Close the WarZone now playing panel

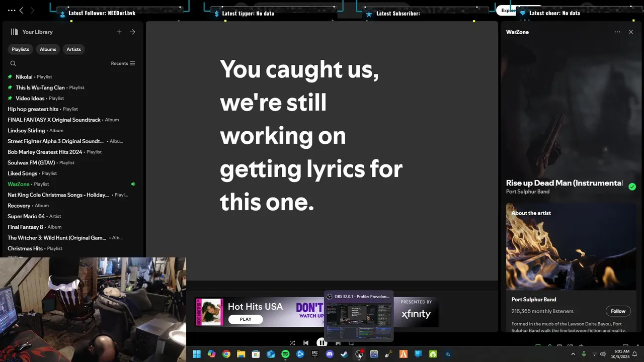point(631,32)
